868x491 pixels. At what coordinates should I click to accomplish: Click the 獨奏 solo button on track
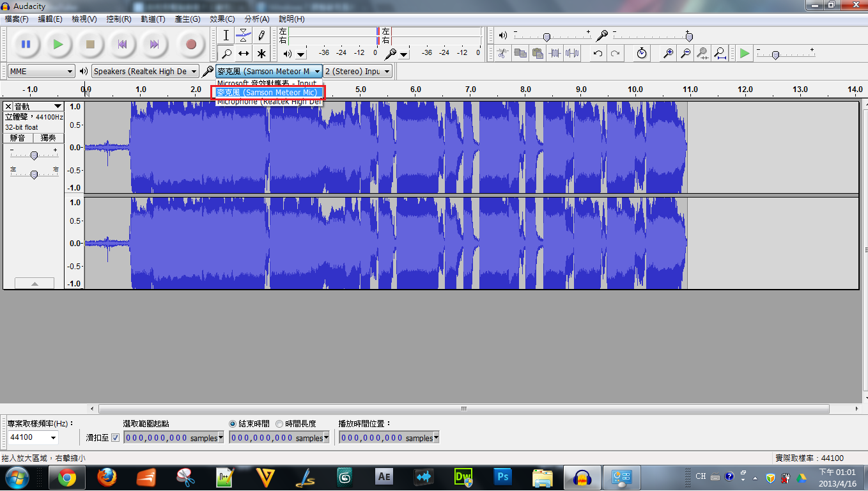(48, 137)
